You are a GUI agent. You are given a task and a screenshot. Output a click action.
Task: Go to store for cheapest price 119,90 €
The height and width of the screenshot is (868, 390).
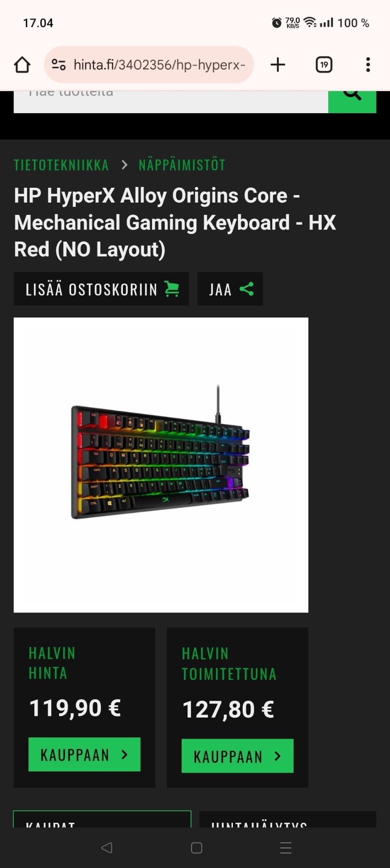84,754
